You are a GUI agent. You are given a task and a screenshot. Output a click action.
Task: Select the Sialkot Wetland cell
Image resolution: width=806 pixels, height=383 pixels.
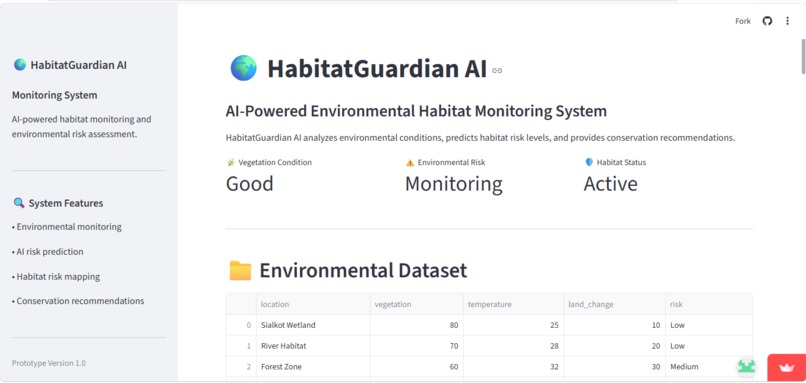[314, 325]
